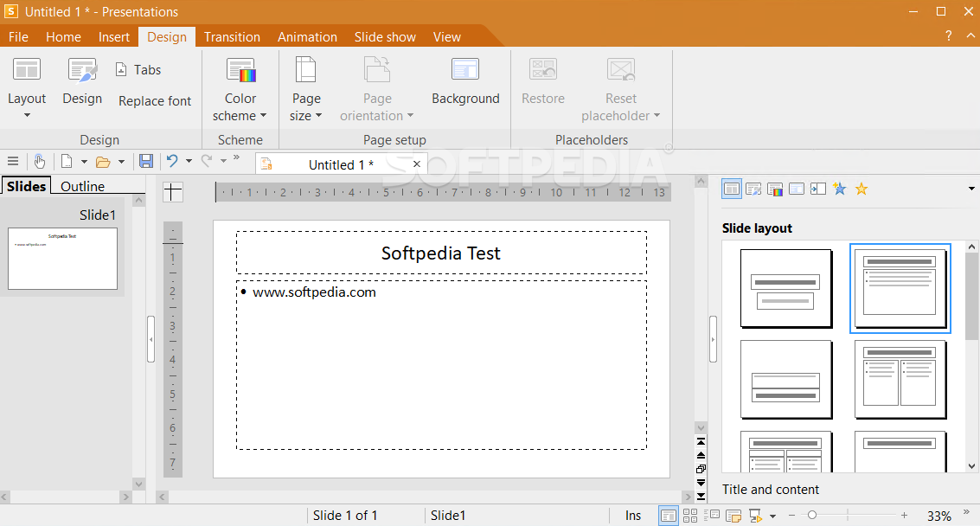
Task: Save the presentation with the floppy disk icon
Action: click(x=145, y=162)
